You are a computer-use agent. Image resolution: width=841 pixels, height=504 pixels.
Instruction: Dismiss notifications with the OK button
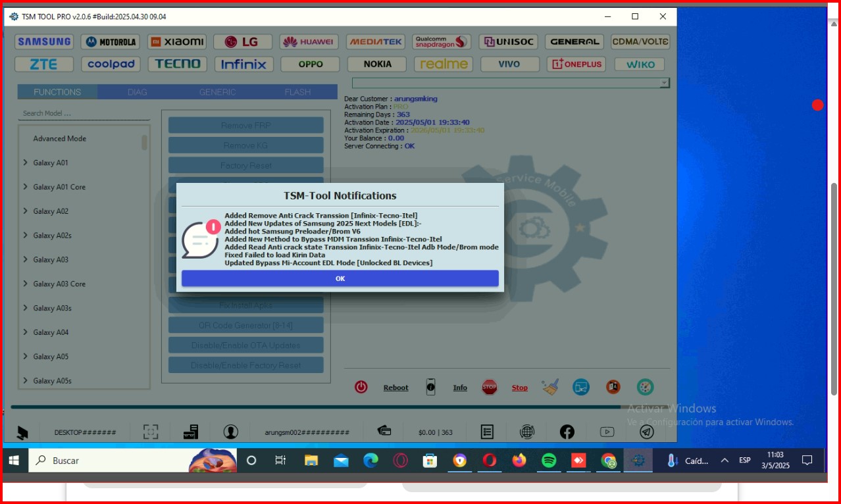tap(340, 278)
